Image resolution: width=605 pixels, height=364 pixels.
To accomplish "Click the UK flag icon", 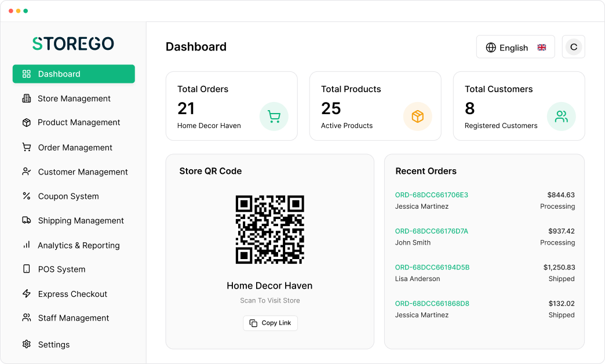I will pos(542,48).
